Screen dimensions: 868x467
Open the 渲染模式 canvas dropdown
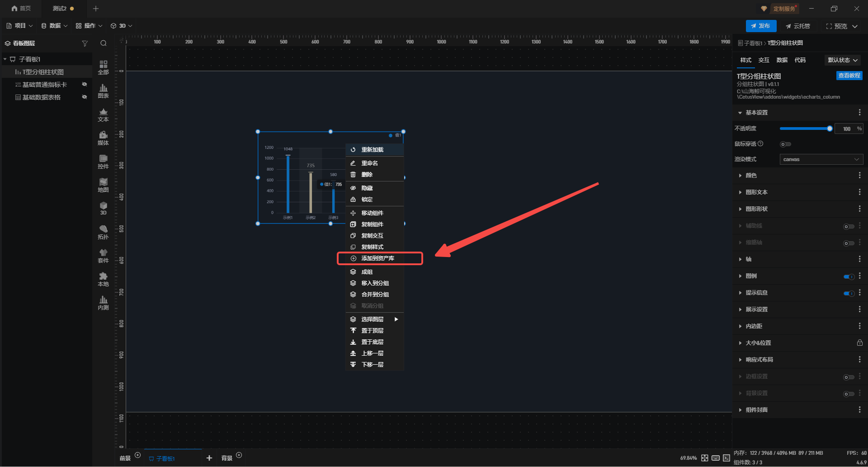click(821, 159)
